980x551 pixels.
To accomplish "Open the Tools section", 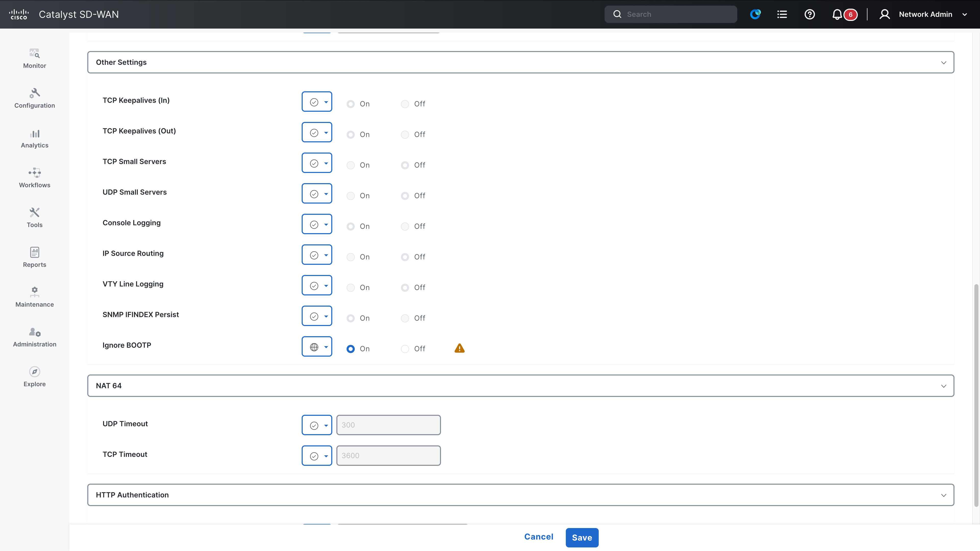I will (x=34, y=218).
